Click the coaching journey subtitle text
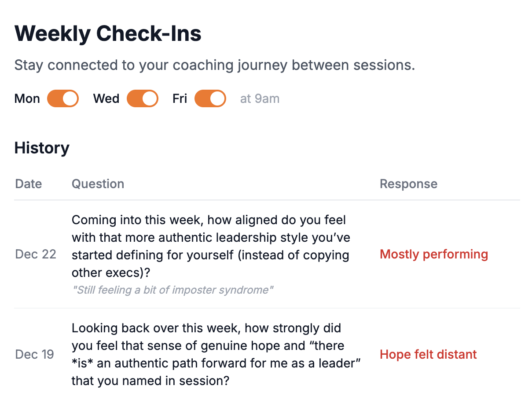The image size is (532, 400). pyautogui.click(x=215, y=65)
